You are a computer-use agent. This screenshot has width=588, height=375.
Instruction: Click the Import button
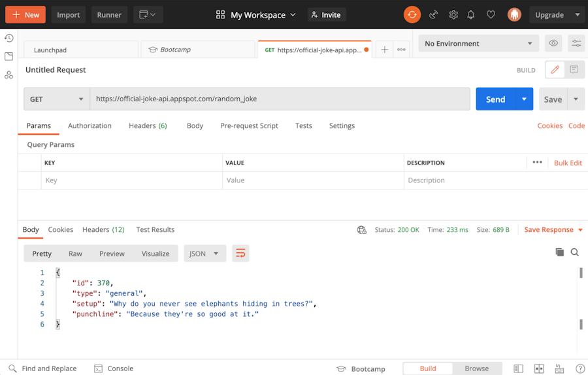coord(68,14)
